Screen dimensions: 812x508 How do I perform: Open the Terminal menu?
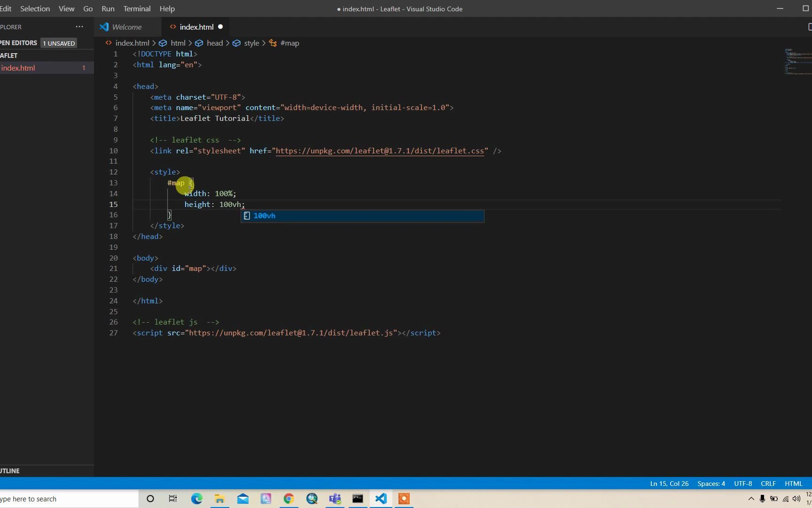(x=137, y=8)
